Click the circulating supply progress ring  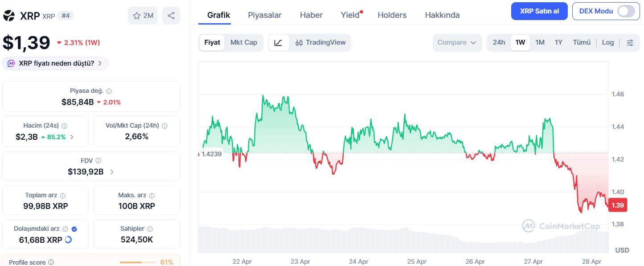pyautogui.click(x=68, y=240)
